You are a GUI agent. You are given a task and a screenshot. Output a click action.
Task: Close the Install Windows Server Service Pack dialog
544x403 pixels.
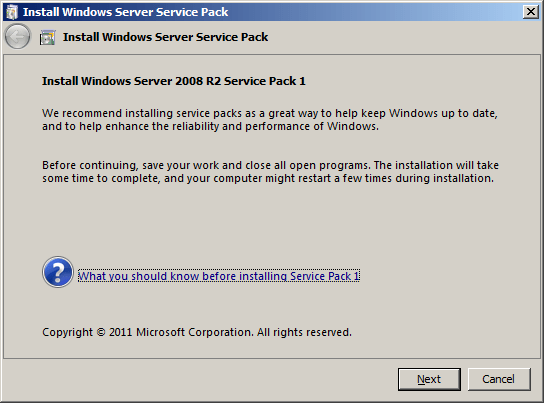coord(530,12)
